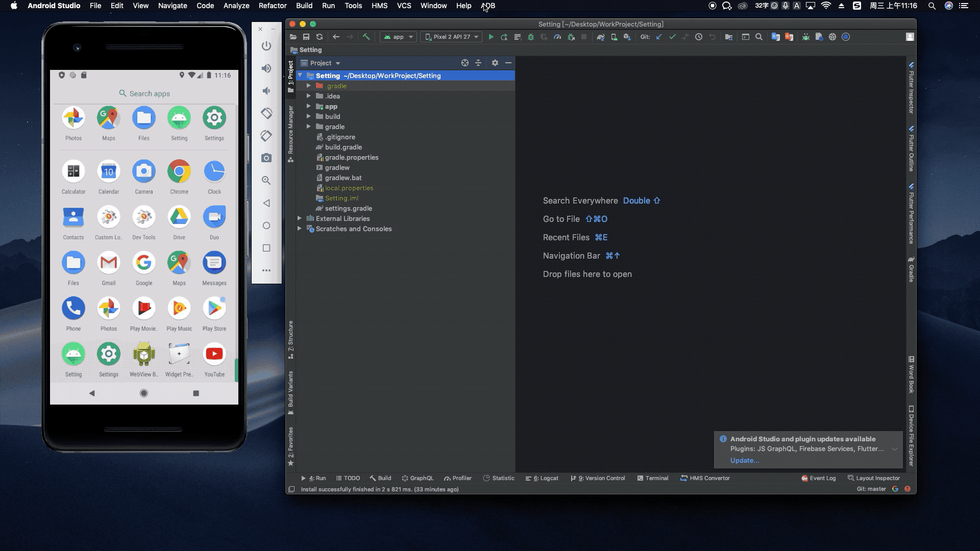The height and width of the screenshot is (551, 980).
Task: Click the Git commit checkmark icon
Action: [672, 37]
